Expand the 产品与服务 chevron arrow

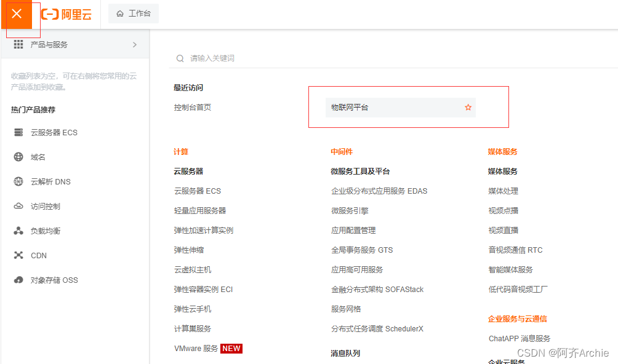(x=135, y=45)
